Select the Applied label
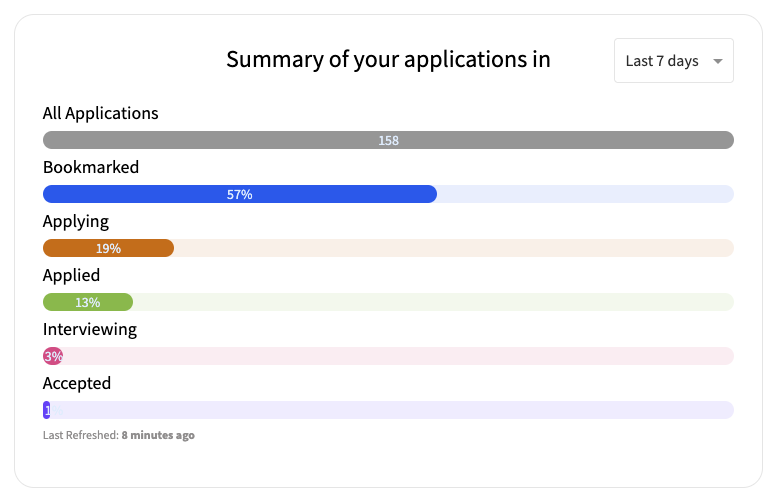The image size is (780, 498). pyautogui.click(x=71, y=276)
